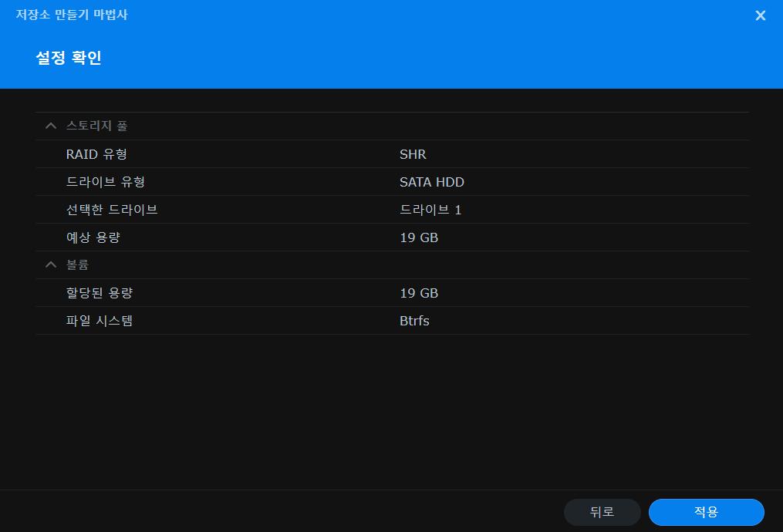The image size is (783, 532).
Task: Select the RAID 유형 row label
Action: tap(96, 154)
